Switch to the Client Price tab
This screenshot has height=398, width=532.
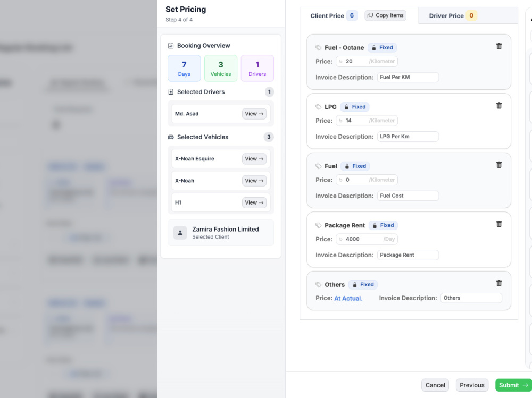point(327,15)
